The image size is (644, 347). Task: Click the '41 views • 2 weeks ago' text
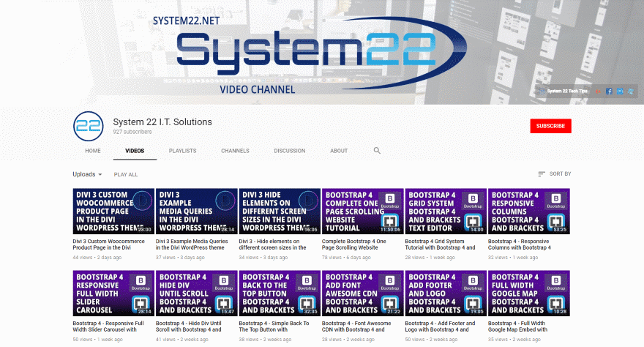coord(182,339)
